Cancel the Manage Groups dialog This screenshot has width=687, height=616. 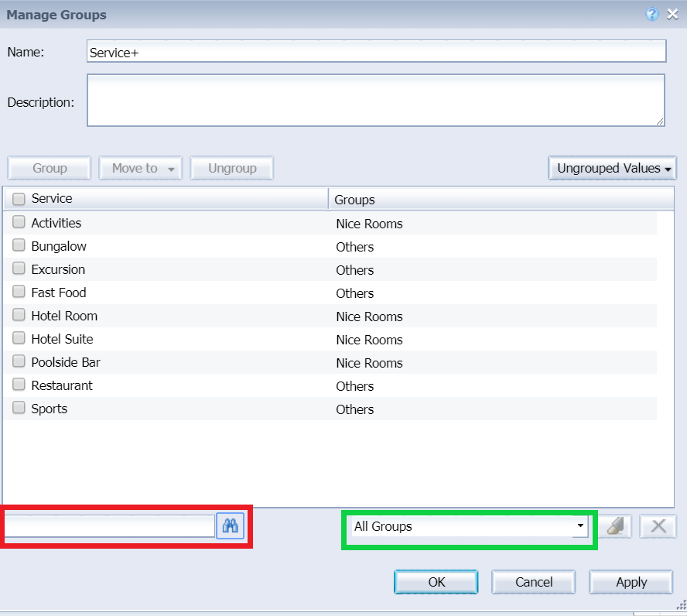[x=534, y=582]
